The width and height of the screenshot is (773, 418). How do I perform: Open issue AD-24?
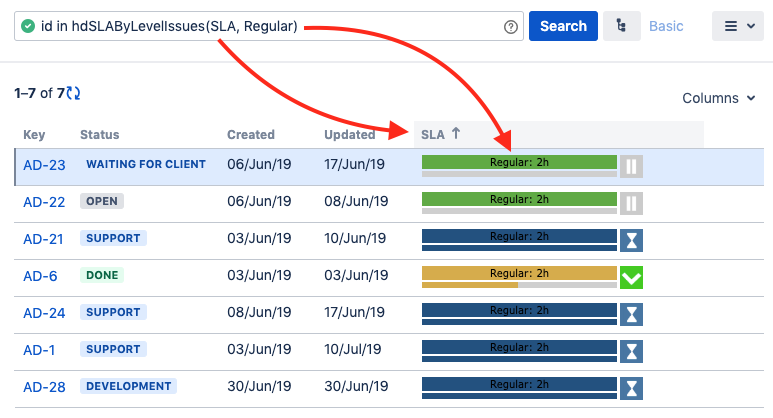[44, 313]
